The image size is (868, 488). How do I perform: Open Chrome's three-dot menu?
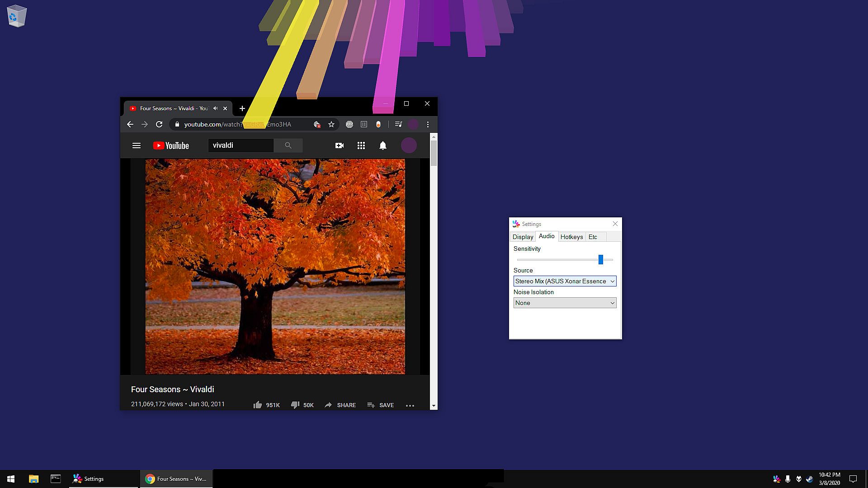point(428,124)
